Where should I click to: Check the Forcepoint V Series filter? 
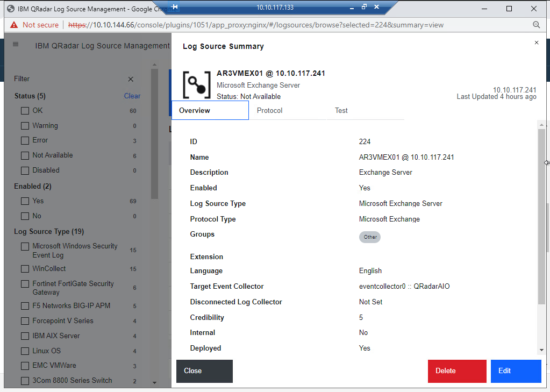tap(25, 321)
